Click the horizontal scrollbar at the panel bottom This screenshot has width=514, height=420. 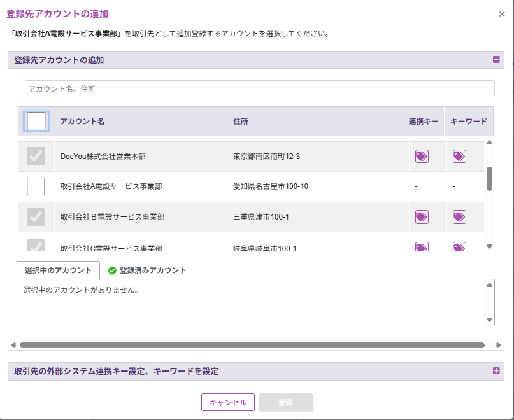coord(252,345)
